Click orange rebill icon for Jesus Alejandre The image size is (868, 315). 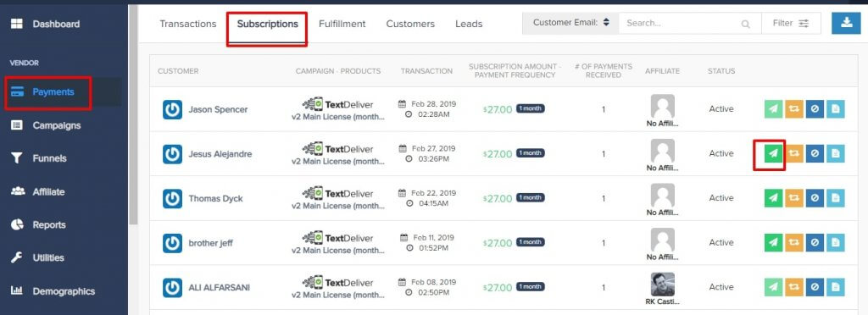point(794,153)
